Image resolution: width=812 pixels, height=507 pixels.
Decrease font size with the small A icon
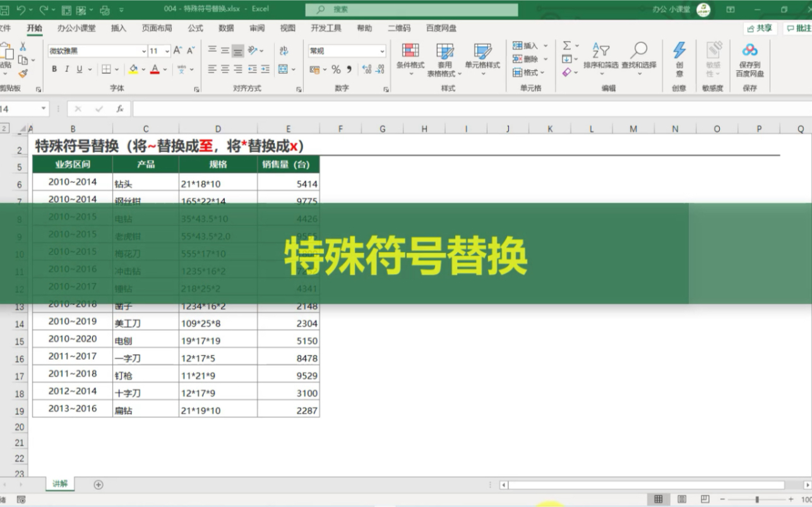tap(191, 51)
